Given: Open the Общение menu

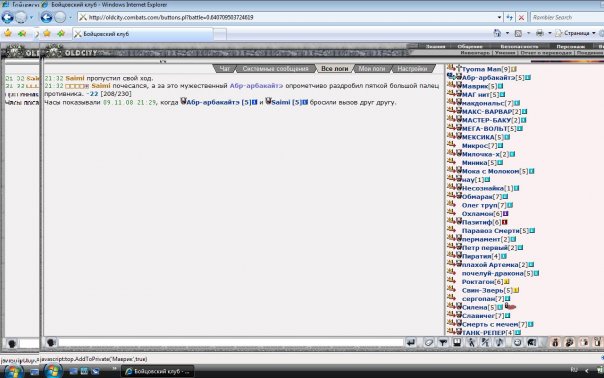Looking at the screenshot, I should (x=470, y=46).
